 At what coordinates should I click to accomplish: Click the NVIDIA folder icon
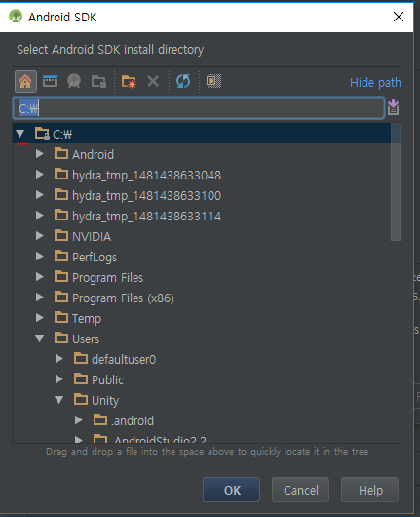pos(61,236)
